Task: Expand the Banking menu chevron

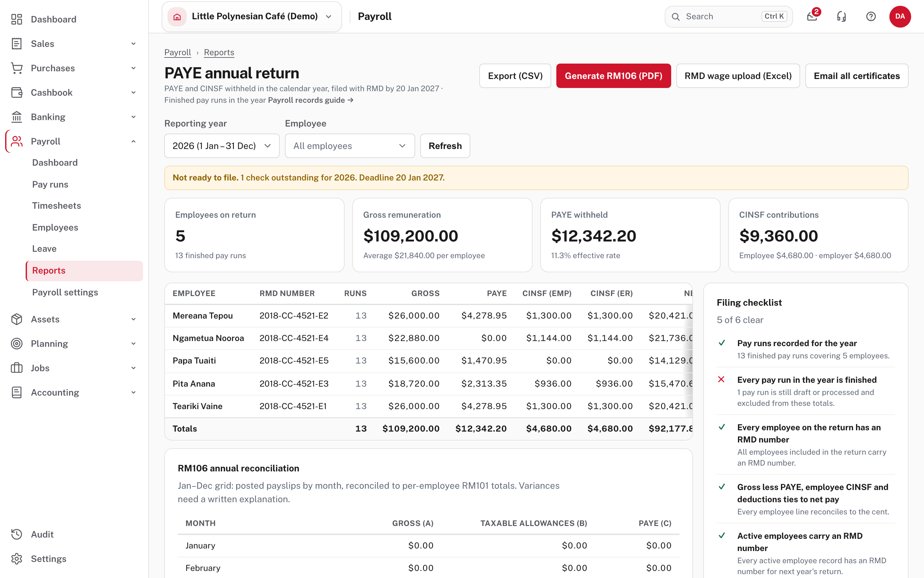Action: click(133, 117)
